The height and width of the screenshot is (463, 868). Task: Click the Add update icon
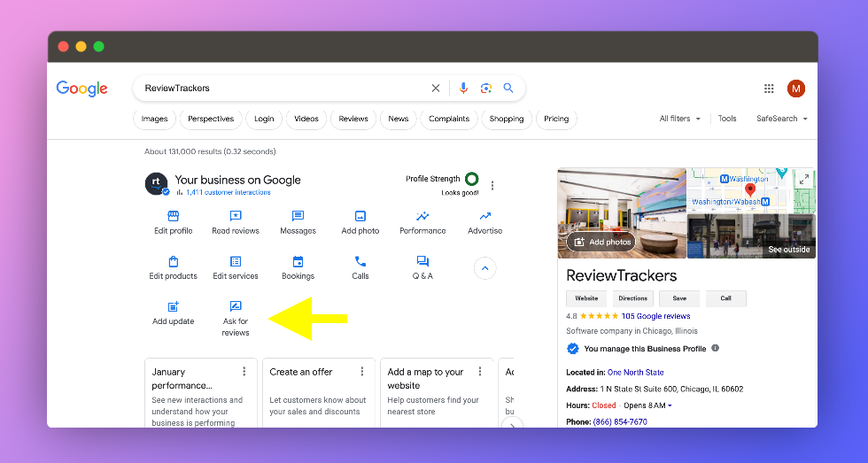(174, 306)
